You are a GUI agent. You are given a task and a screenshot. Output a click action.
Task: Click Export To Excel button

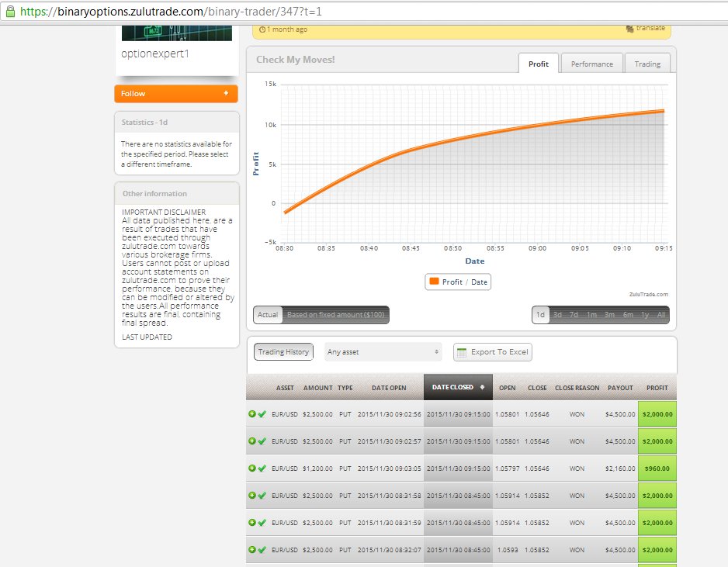pos(493,352)
